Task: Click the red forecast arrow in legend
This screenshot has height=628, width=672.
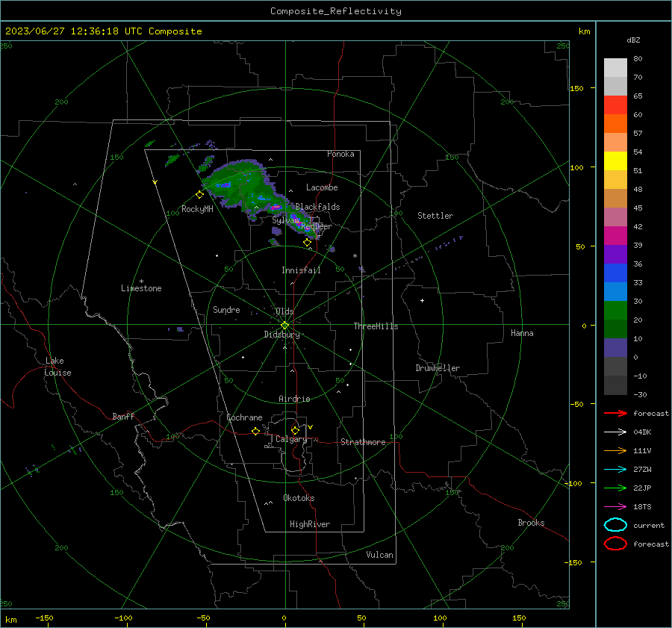Action: [615, 413]
